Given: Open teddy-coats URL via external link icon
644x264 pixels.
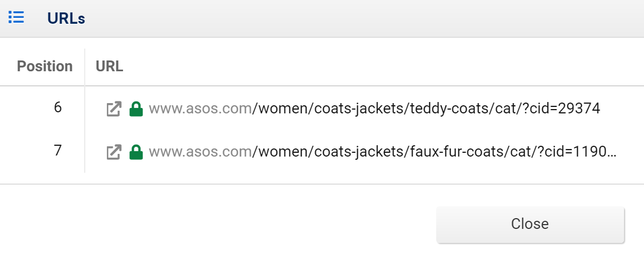Looking at the screenshot, I should click(114, 109).
